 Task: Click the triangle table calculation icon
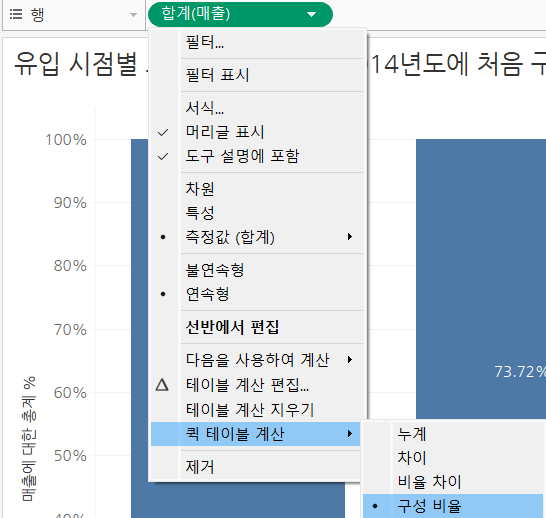(162, 385)
